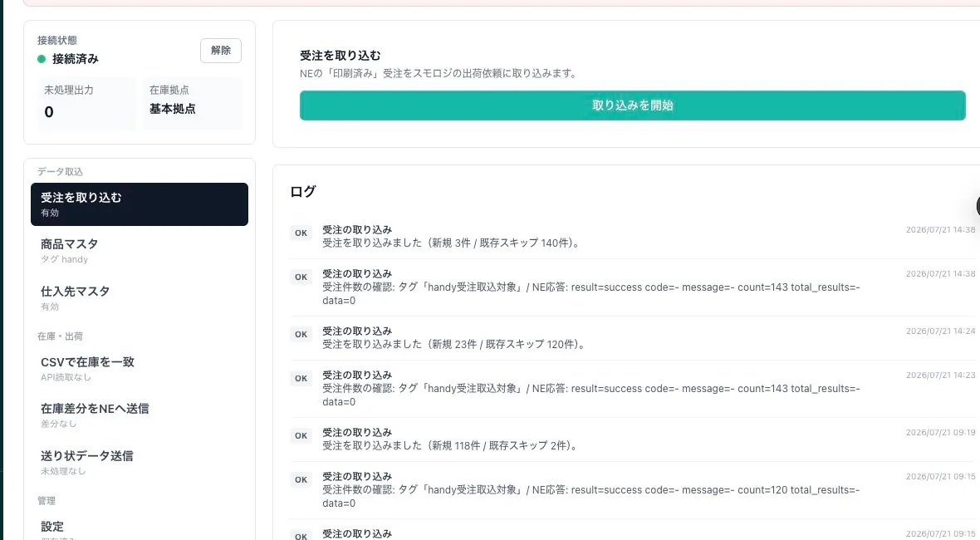Click OK badge of 09:19 新規 118件 log
The width and height of the screenshot is (980, 540).
pos(301,435)
